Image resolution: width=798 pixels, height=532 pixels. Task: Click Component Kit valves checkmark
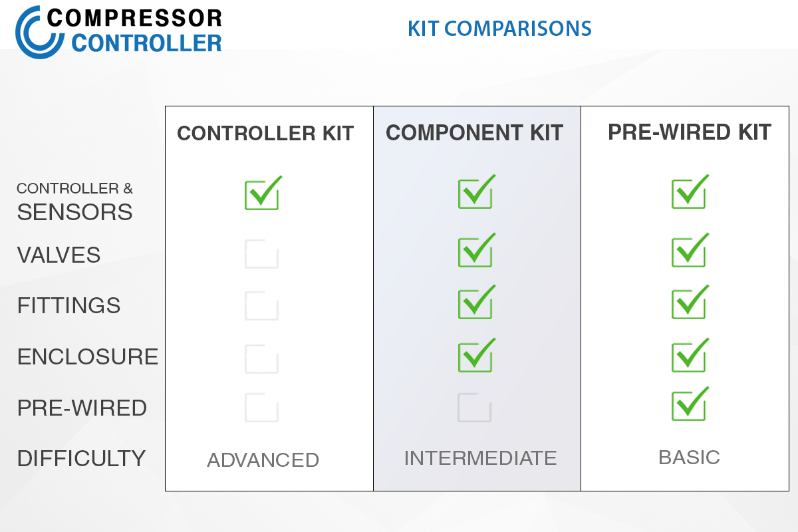(x=475, y=251)
